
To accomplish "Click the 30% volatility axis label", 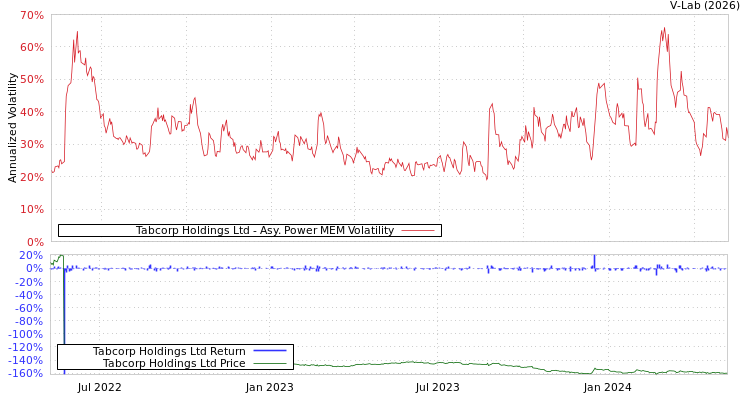I will 32,145.
